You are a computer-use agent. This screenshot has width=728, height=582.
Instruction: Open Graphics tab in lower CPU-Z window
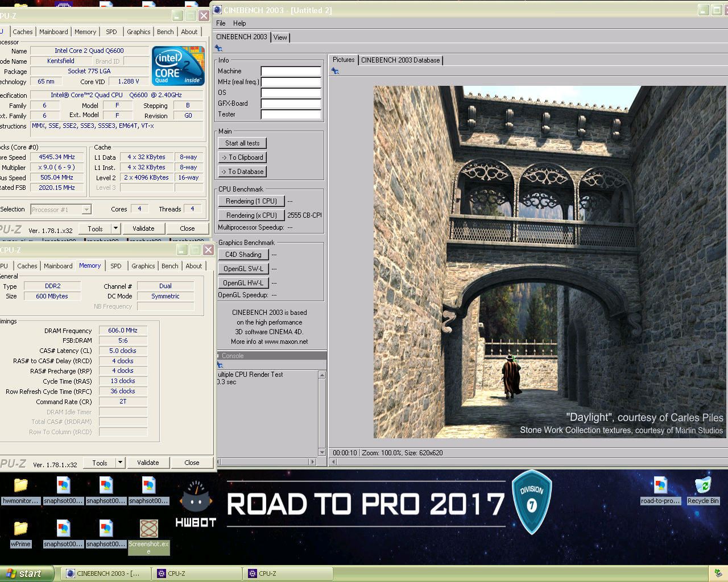point(143,266)
